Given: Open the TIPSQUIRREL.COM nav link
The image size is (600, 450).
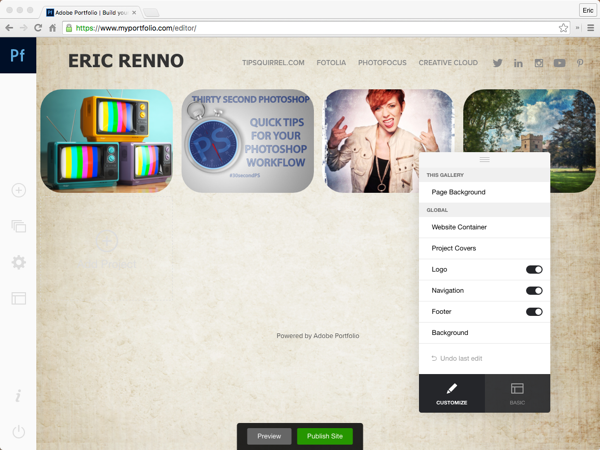Looking at the screenshot, I should [x=273, y=63].
